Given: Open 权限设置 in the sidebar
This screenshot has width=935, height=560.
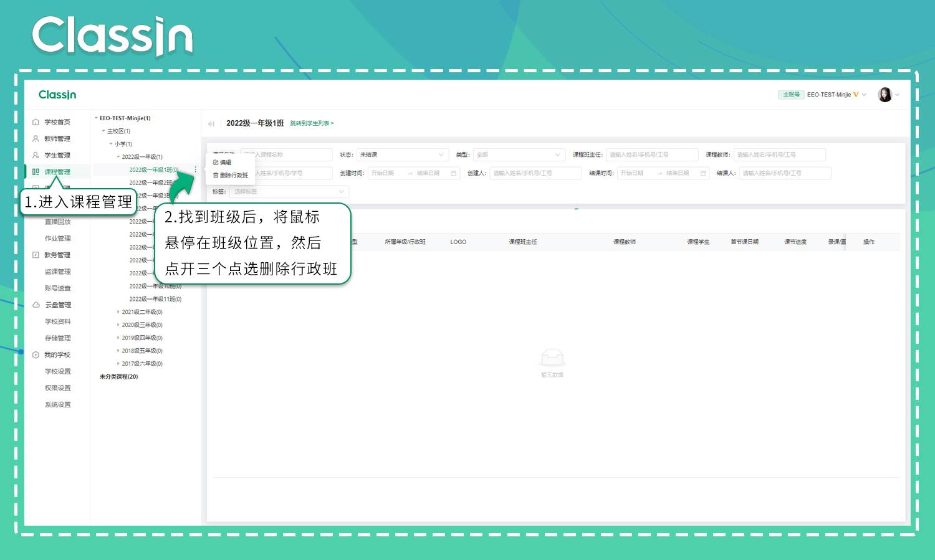Looking at the screenshot, I should [x=58, y=388].
